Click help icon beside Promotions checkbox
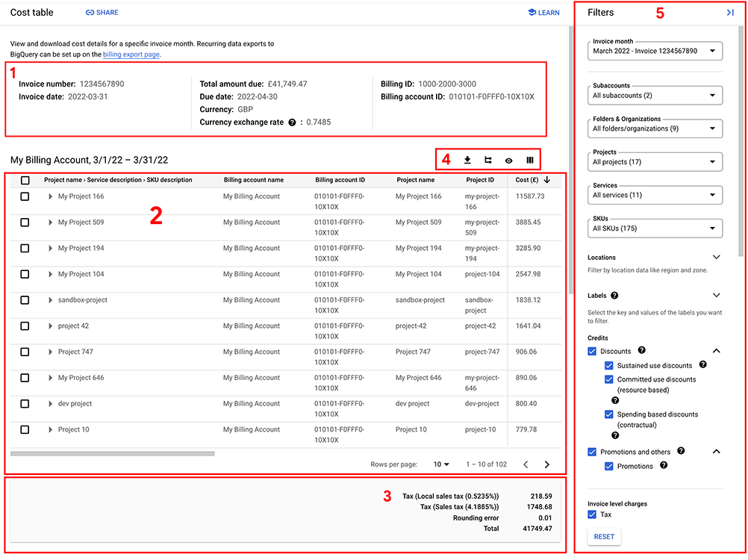 click(x=664, y=465)
